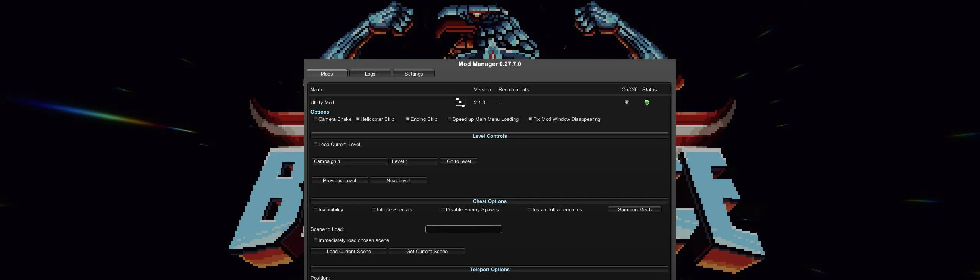The height and width of the screenshot is (280, 980).
Task: Switch to the Mods tab
Action: [327, 74]
